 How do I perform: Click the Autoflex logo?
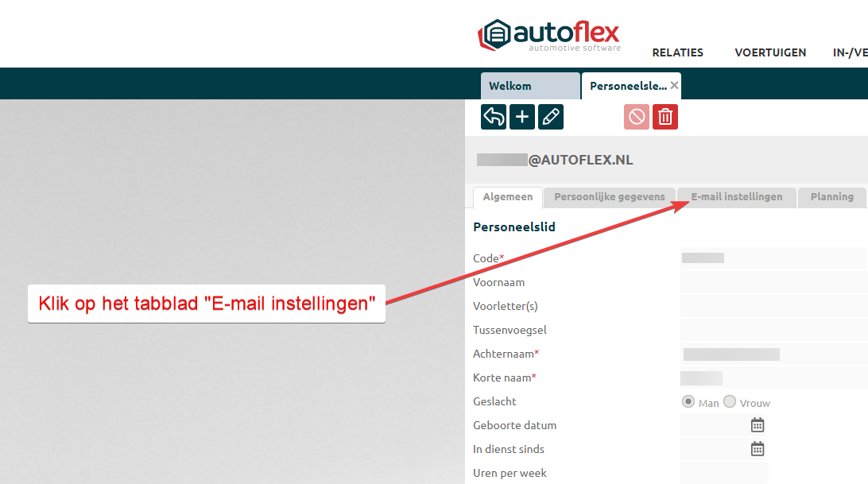(x=548, y=35)
